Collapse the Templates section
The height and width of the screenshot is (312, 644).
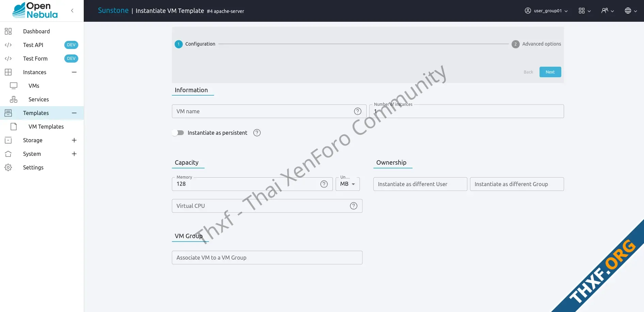pos(74,113)
